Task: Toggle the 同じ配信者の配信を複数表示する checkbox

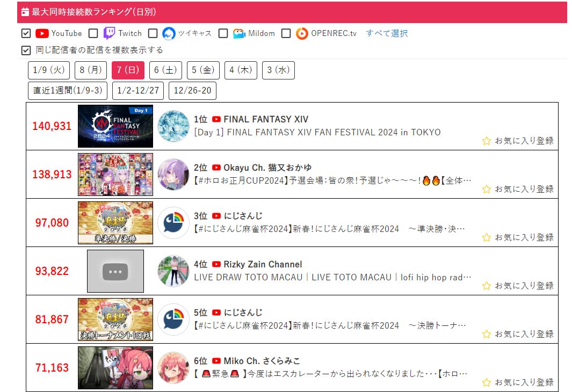Action: click(x=26, y=50)
